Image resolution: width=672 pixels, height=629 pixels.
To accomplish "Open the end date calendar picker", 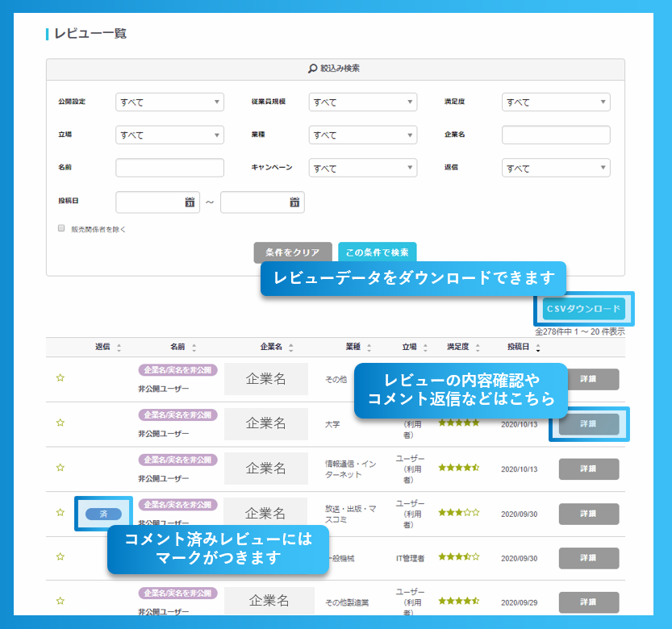I will [x=294, y=202].
